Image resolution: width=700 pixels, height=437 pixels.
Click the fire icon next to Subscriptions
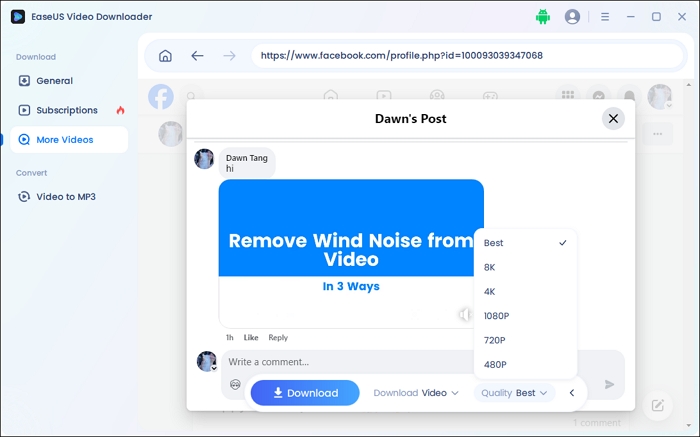(121, 110)
